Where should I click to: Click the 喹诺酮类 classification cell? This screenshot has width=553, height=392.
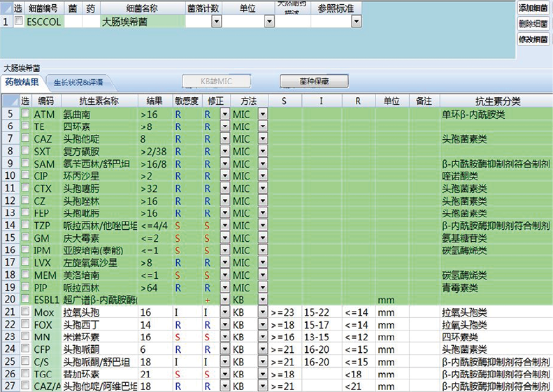[496, 176]
